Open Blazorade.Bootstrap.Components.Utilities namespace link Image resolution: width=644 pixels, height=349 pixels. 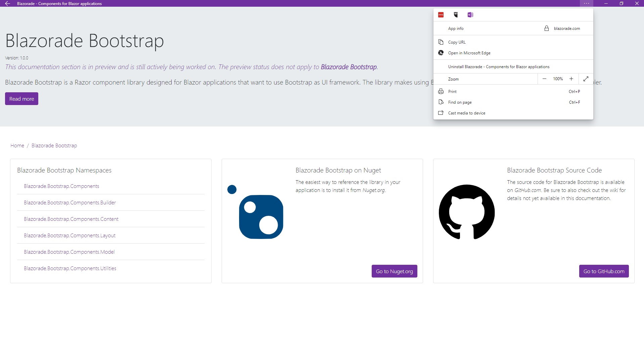(70, 268)
